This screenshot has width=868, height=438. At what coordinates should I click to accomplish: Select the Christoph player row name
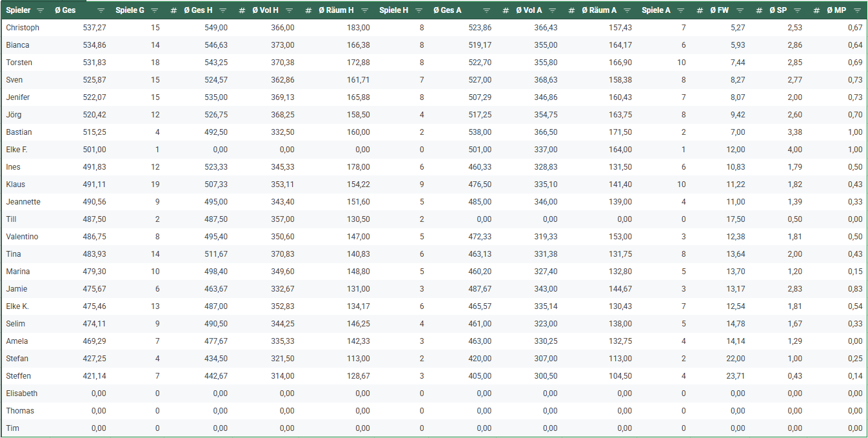click(23, 28)
